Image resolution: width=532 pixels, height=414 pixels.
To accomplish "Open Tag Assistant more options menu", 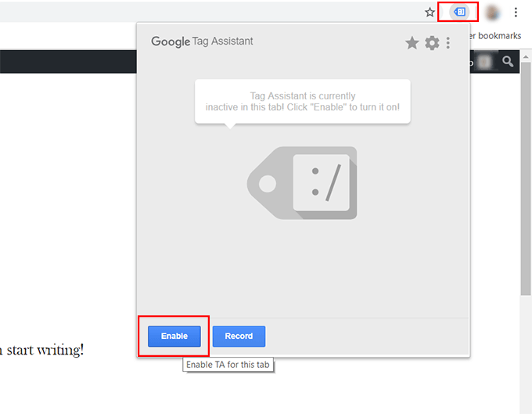I will tap(448, 43).
